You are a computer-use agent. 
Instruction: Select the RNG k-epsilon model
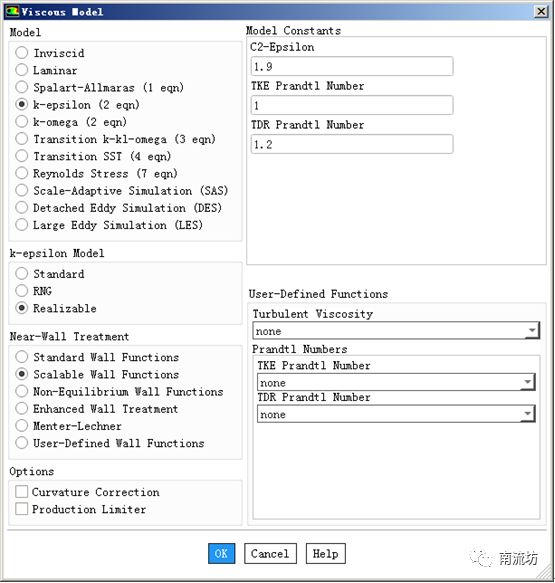(x=22, y=291)
